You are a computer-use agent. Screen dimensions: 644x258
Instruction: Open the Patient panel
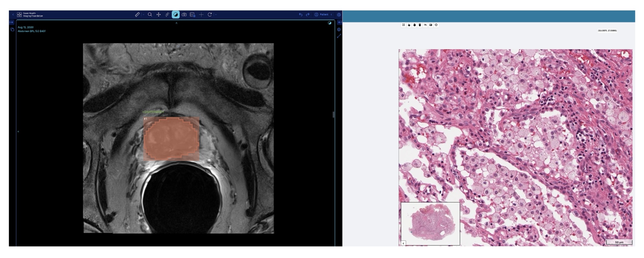(x=321, y=15)
